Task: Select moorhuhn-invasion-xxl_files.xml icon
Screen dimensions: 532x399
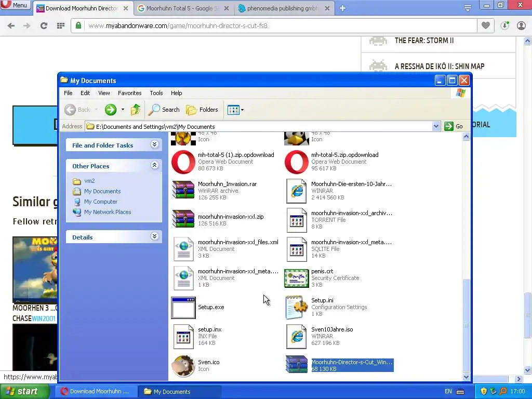Action: [183, 249]
